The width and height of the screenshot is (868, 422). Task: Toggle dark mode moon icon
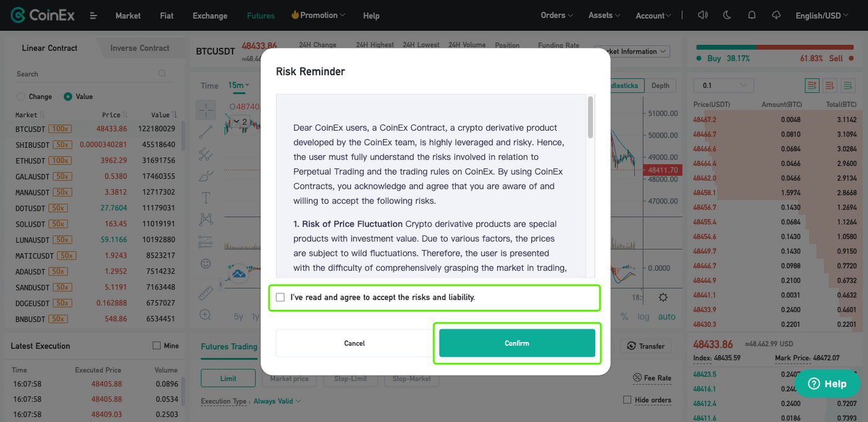coord(727,15)
